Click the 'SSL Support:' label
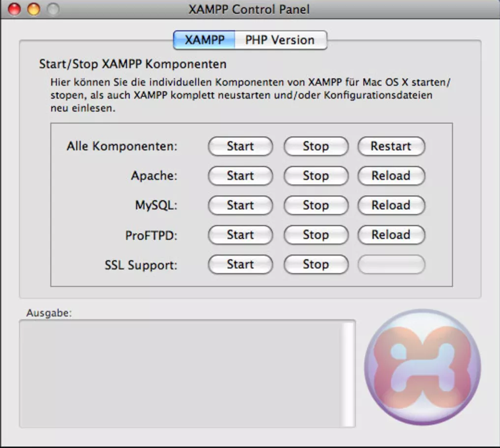Viewport: 500px width, 448px height. [x=141, y=265]
